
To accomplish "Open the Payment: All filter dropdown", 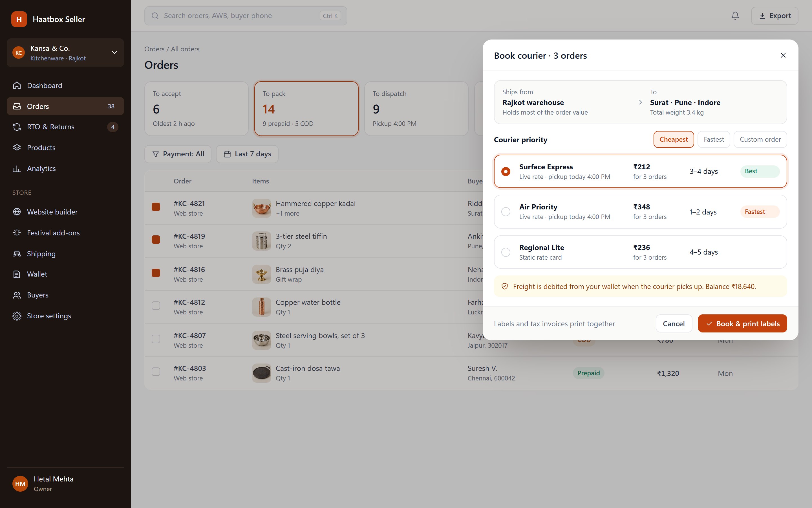I will (178, 154).
